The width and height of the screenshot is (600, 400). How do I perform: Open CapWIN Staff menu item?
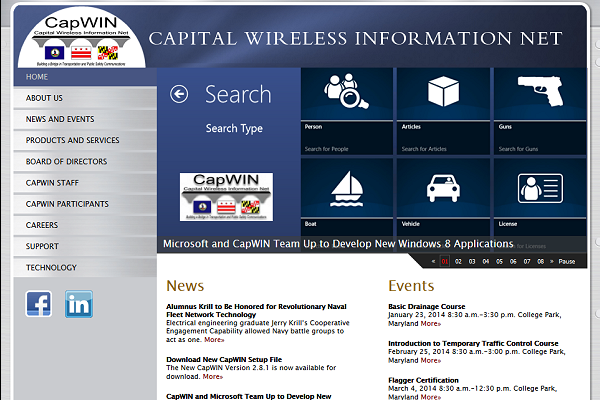(85, 183)
